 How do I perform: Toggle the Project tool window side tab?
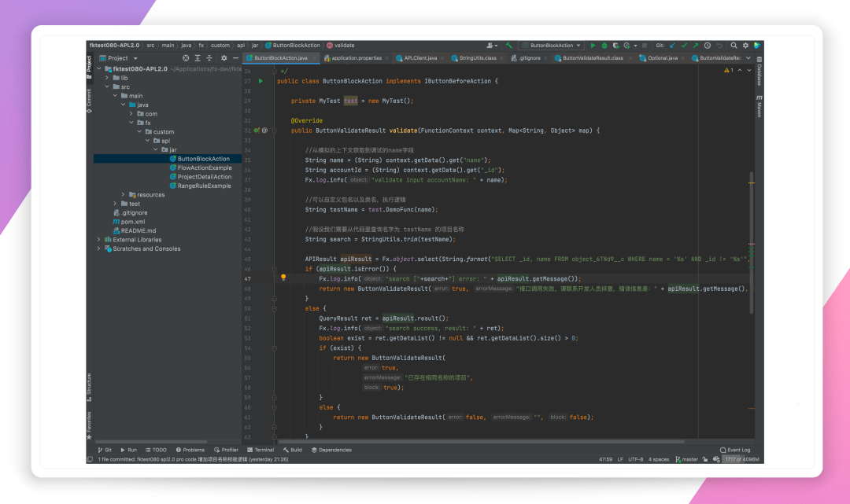click(x=89, y=64)
